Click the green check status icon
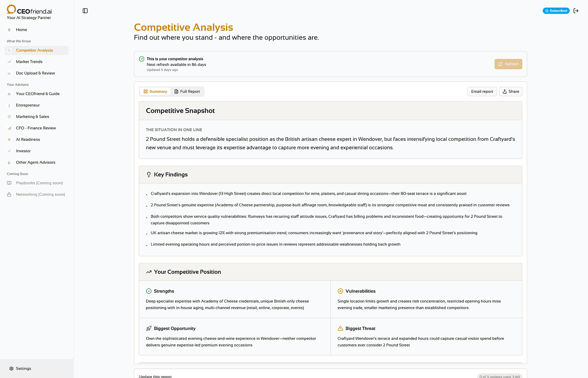The image size is (588, 378). pos(142,59)
